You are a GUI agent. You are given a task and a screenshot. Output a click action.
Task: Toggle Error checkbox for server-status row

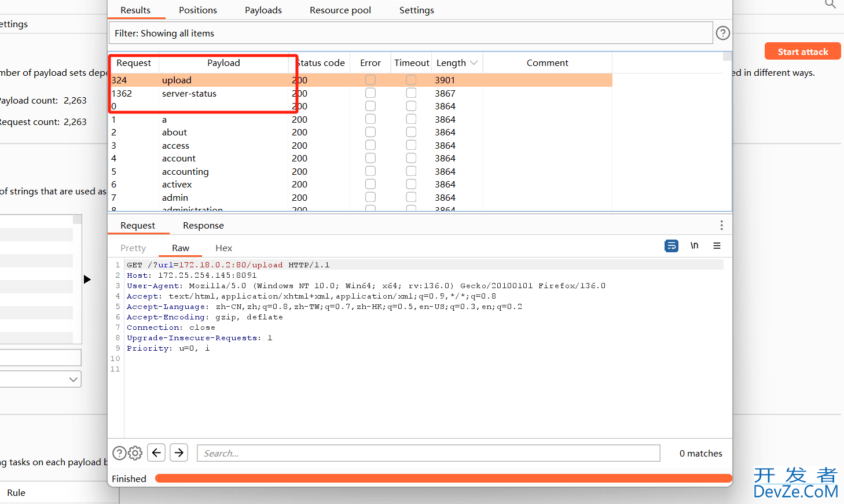pyautogui.click(x=370, y=93)
